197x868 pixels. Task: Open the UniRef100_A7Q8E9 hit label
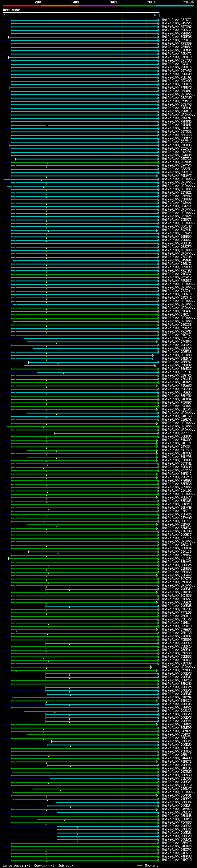[177, 57]
